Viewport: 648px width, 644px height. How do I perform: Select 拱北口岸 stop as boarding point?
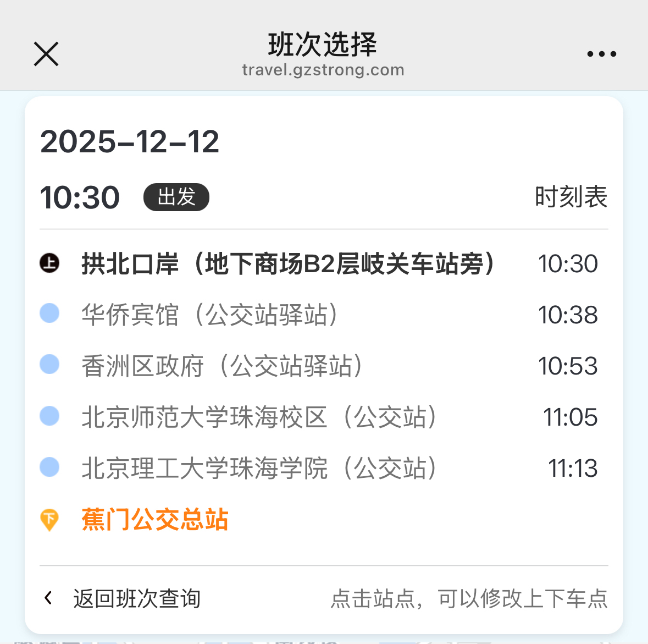click(287, 264)
